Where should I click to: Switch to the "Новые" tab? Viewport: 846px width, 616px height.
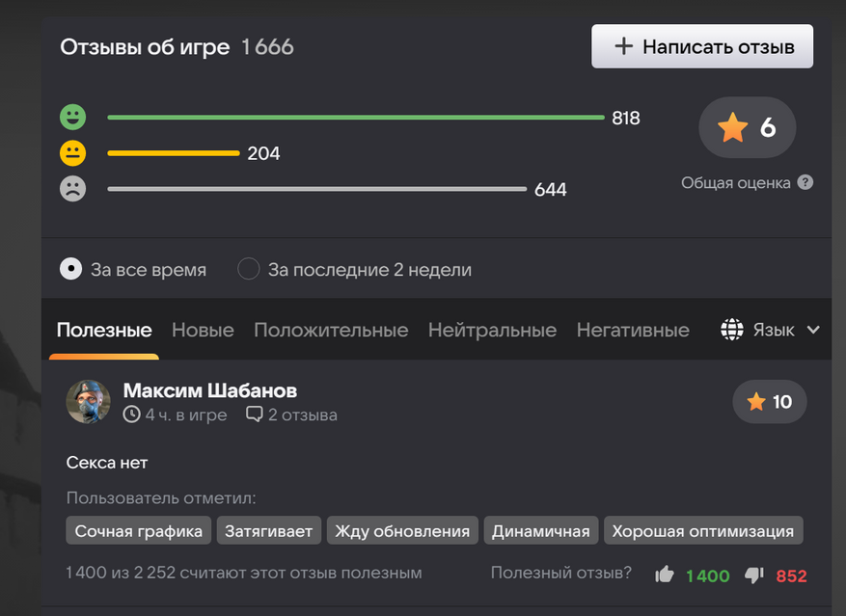point(203,330)
